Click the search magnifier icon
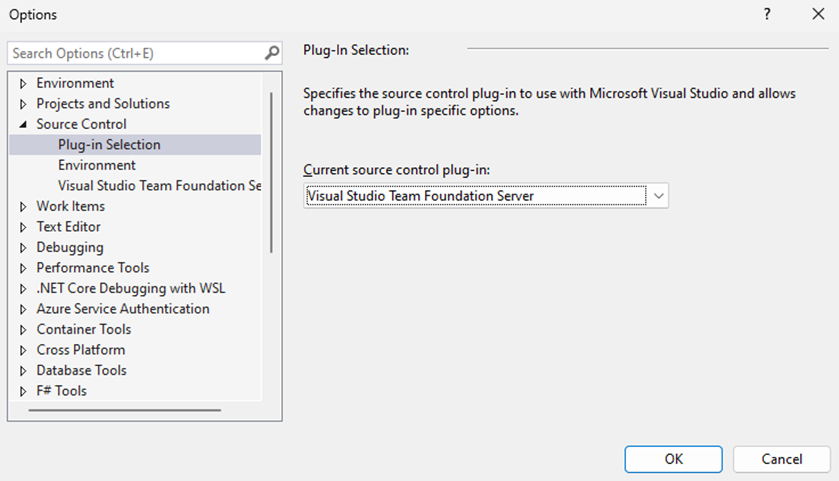839x481 pixels. pos(272,53)
